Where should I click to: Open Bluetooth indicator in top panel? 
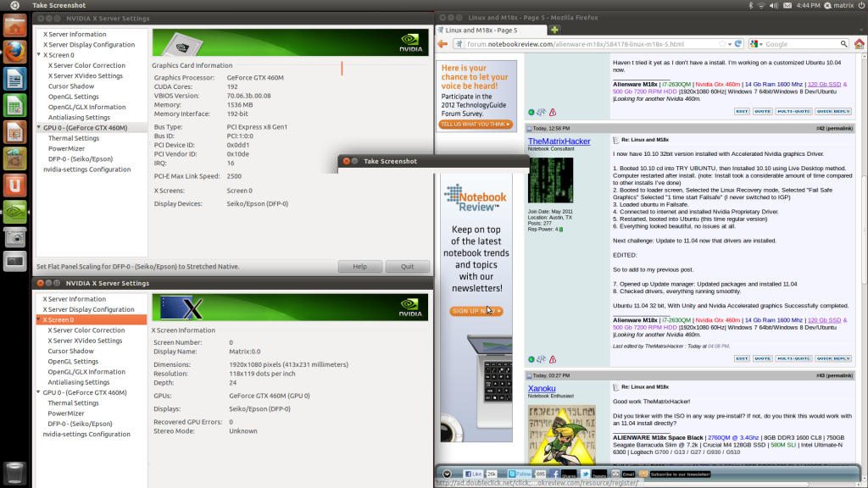(751, 5)
